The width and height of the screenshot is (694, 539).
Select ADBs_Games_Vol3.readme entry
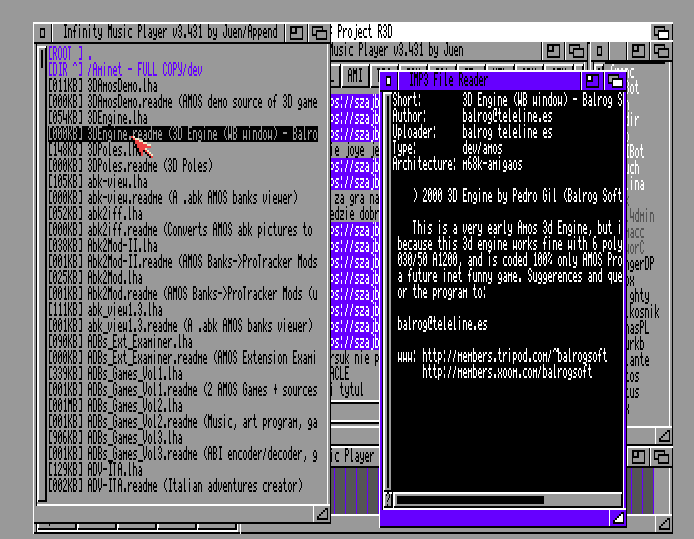[182, 454]
